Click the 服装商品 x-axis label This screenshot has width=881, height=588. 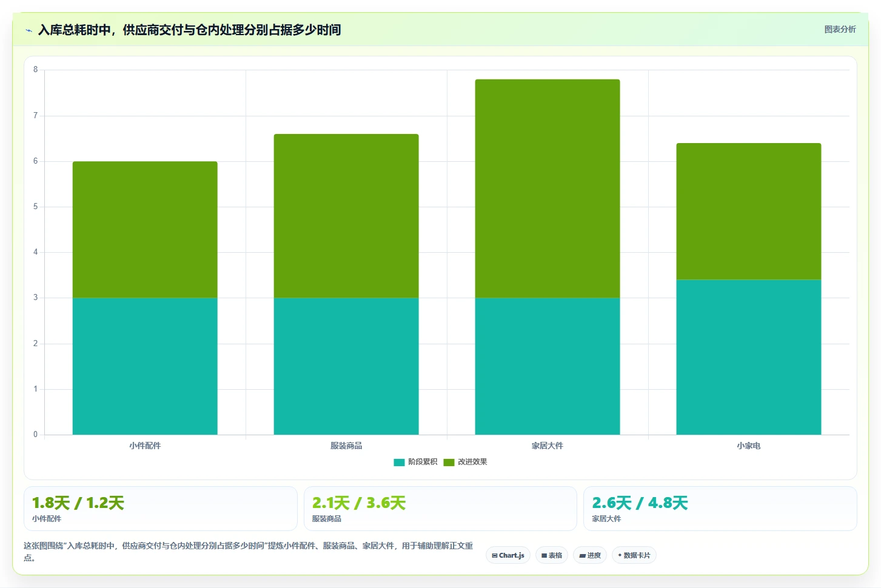pyautogui.click(x=346, y=446)
